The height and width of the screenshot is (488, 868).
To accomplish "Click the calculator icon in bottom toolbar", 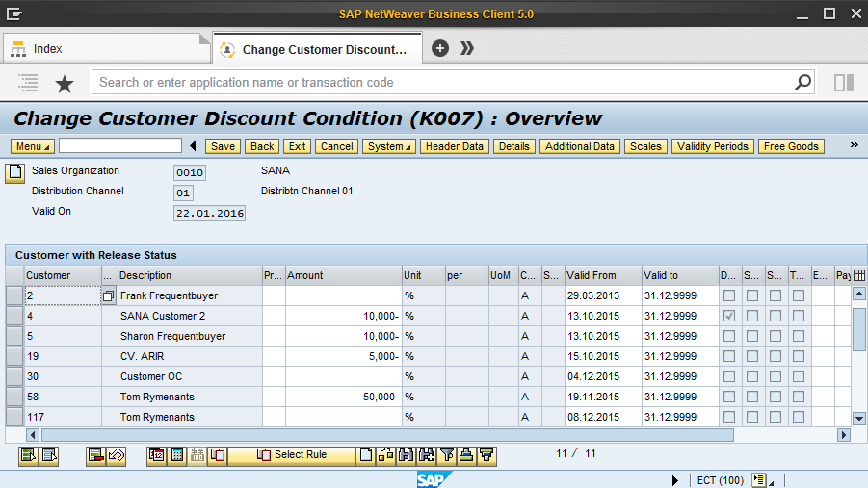I will (x=177, y=455).
